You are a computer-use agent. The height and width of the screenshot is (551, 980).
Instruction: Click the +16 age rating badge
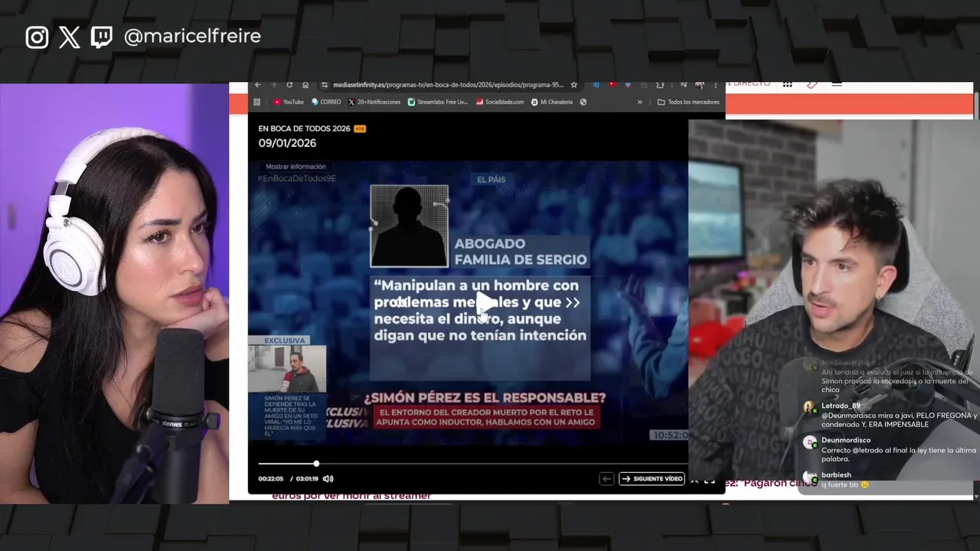tap(360, 129)
